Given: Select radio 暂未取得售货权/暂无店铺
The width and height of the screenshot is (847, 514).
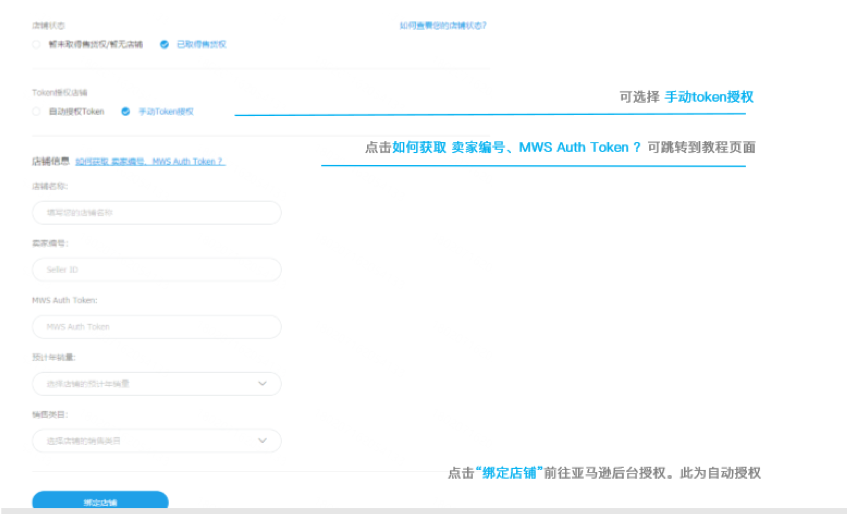Looking at the screenshot, I should 36,44.
